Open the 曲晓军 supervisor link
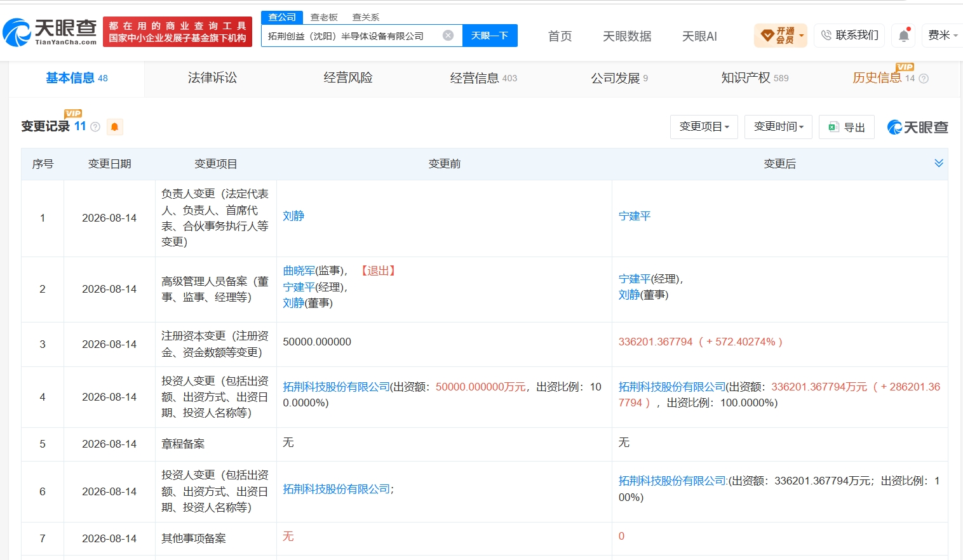Viewport: 963px width, 560px height. pos(299,270)
